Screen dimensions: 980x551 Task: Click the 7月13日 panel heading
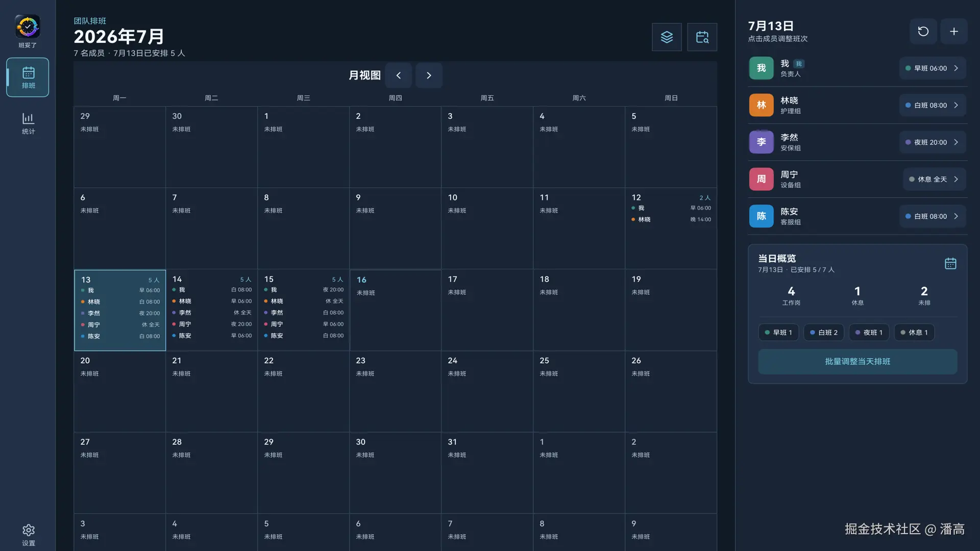point(771,26)
